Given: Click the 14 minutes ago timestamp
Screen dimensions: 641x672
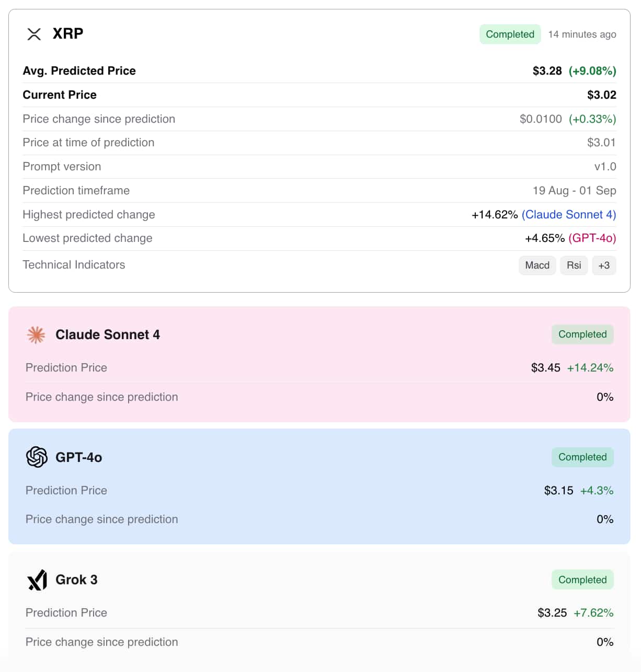Looking at the screenshot, I should tap(582, 34).
